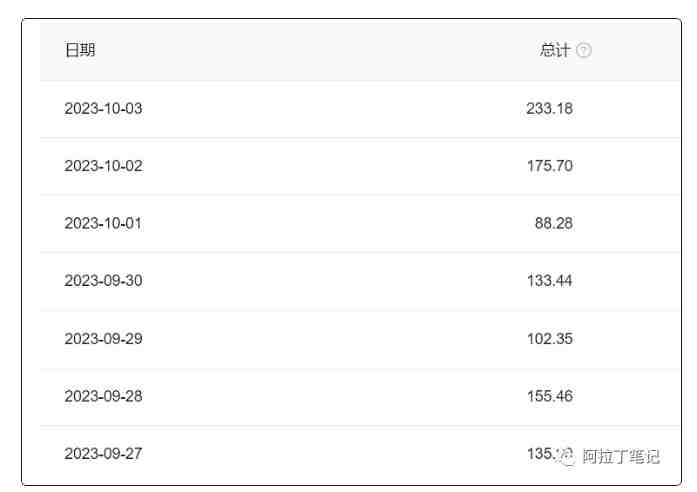Click the total value in the 2023-09-27 row
This screenshot has width=697, height=492.
541,453
